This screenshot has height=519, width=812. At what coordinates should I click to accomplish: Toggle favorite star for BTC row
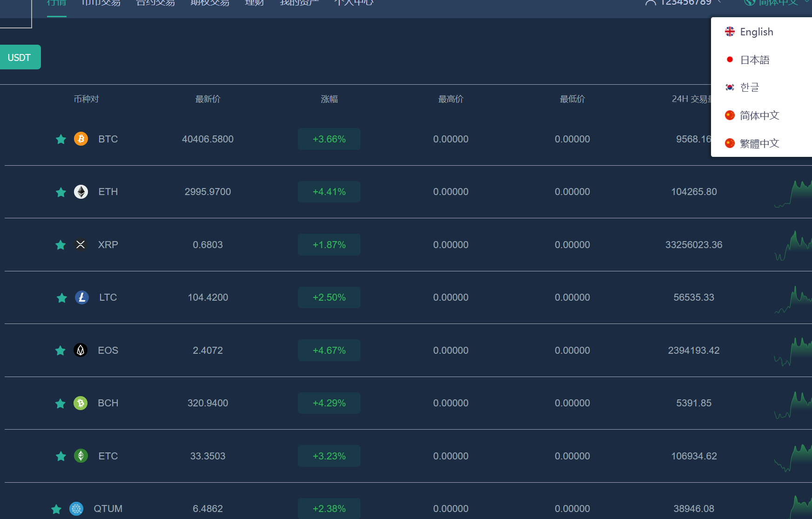point(61,139)
